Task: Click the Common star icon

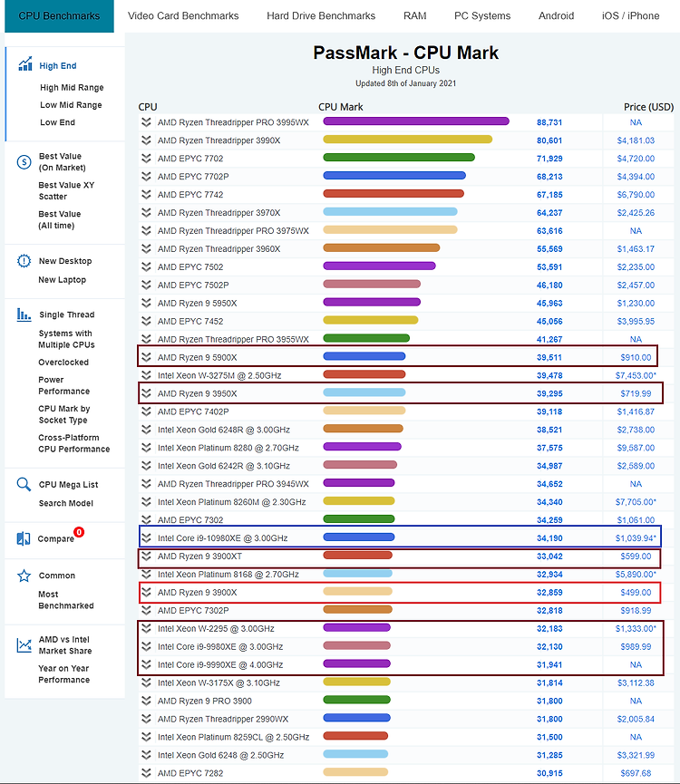Action: 24,576
